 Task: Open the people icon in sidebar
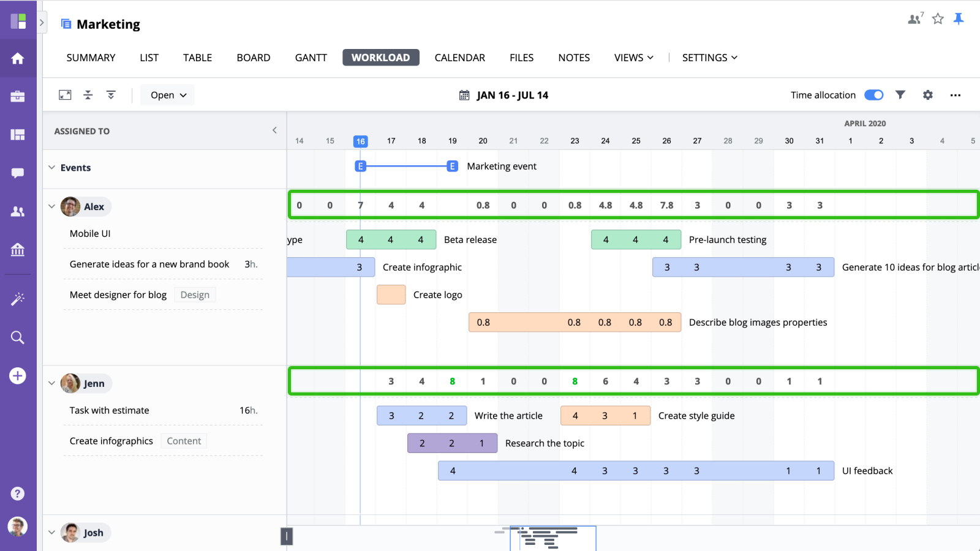point(18,211)
